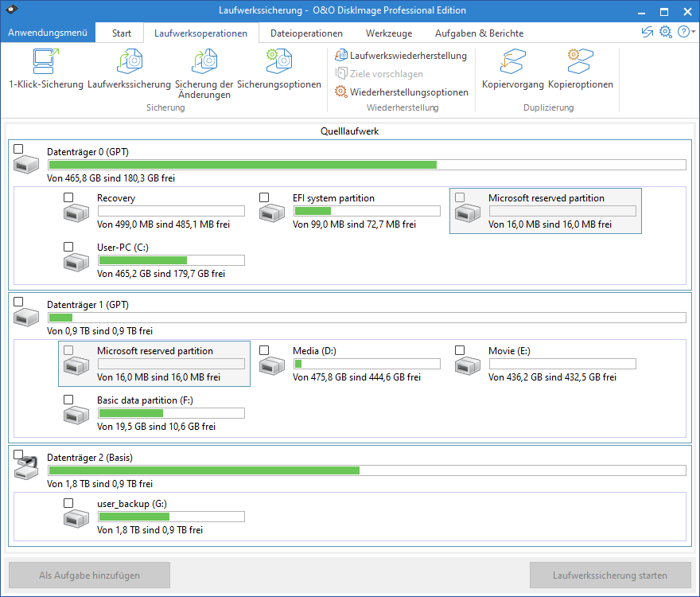Enable the user_backup (G:) checkbox

tap(68, 502)
